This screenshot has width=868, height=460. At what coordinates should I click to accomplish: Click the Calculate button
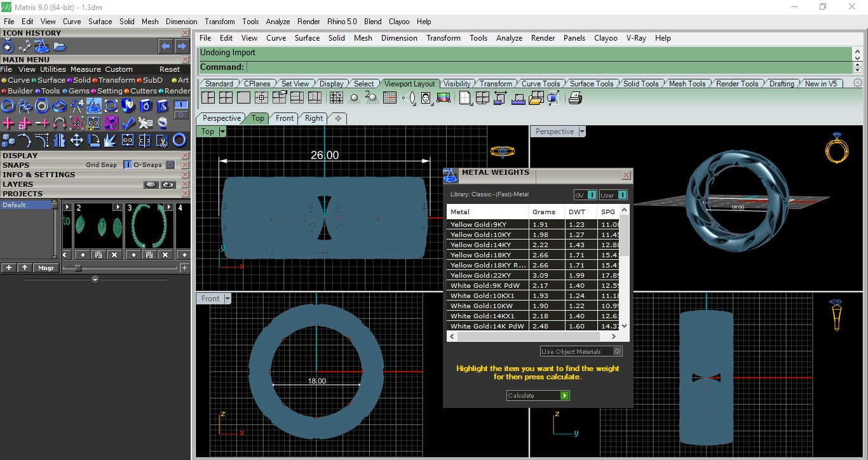538,395
